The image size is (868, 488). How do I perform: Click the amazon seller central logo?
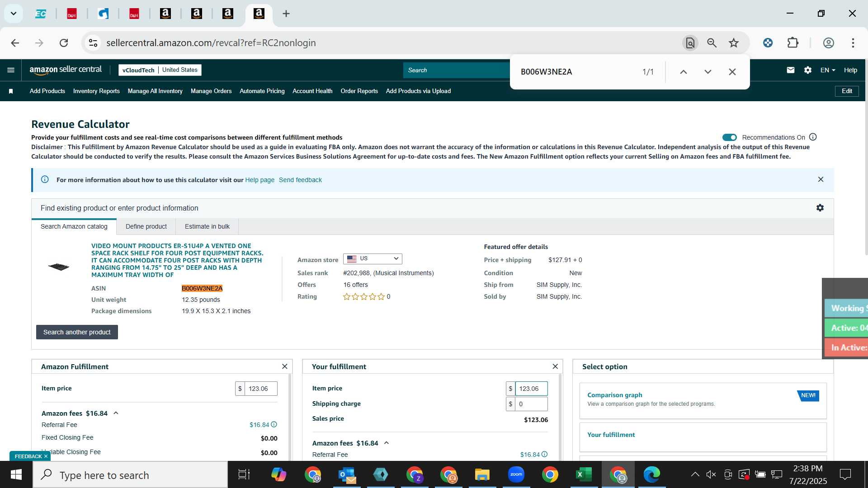(x=66, y=70)
